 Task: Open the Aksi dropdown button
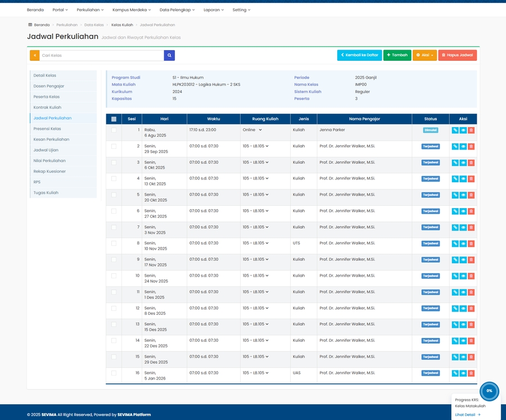point(424,55)
